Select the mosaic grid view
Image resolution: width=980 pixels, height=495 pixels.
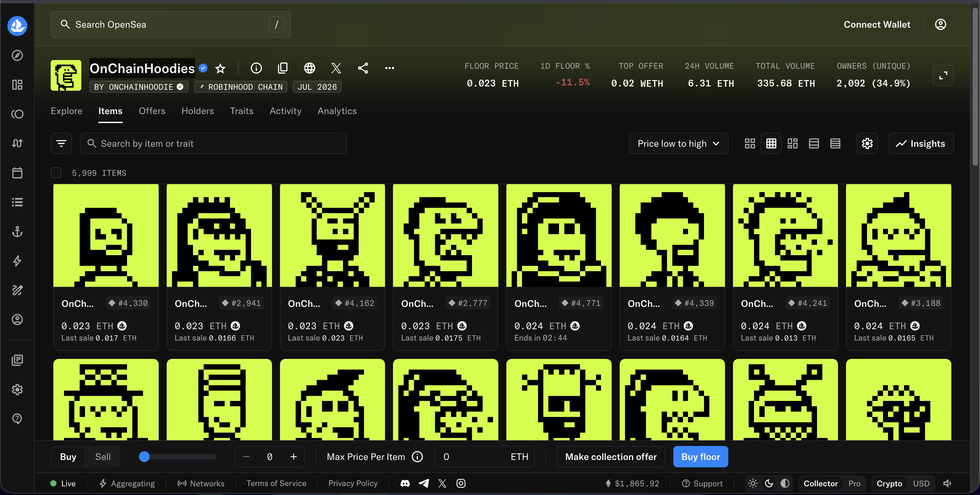click(x=792, y=143)
